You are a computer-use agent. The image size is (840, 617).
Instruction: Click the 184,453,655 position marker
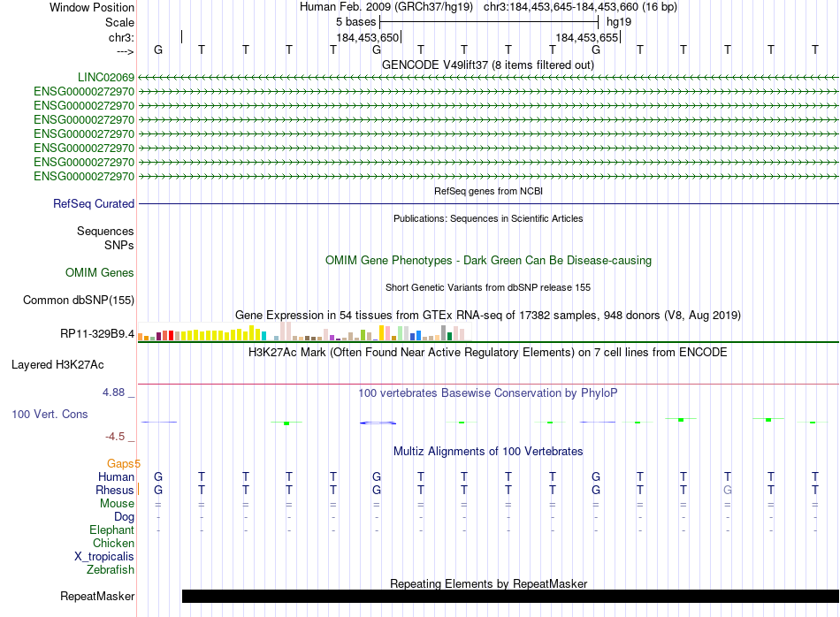click(588, 37)
